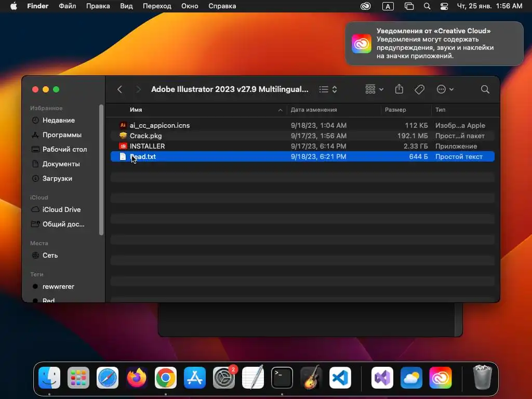532x399 pixels.
Task: Open Creative Cloud from the Dock
Action: coord(441,377)
